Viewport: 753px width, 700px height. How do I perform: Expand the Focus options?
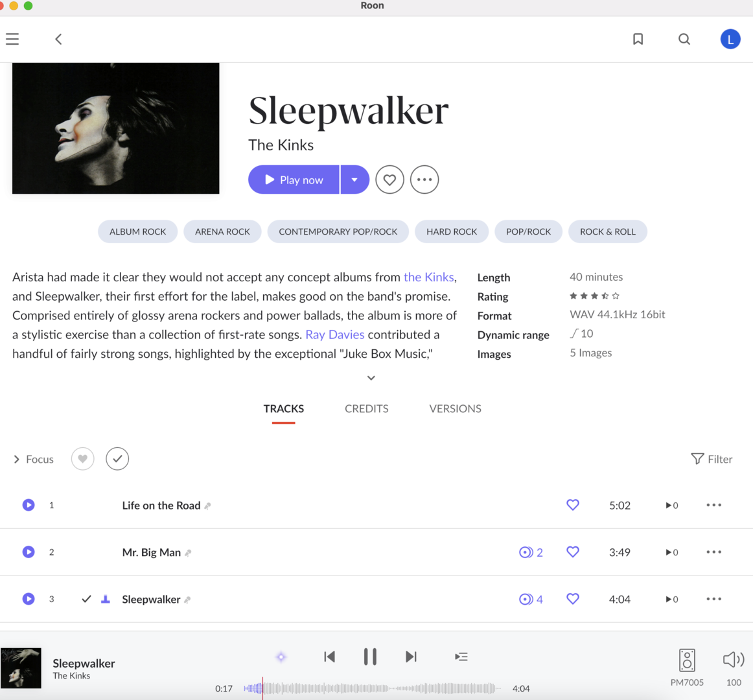click(34, 460)
